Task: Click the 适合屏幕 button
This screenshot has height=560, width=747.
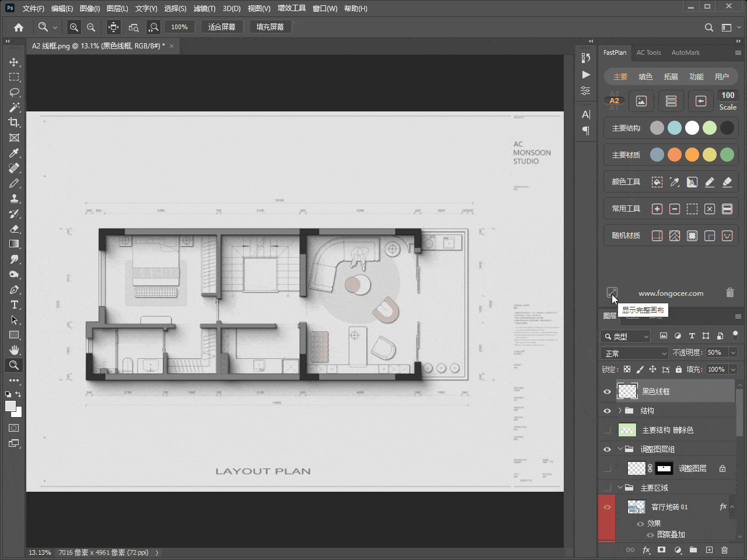Action: point(222,27)
